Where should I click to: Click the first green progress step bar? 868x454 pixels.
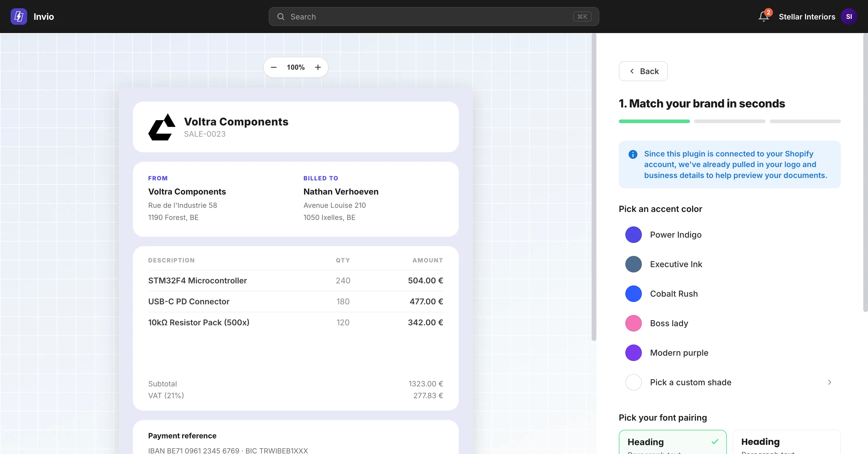654,121
